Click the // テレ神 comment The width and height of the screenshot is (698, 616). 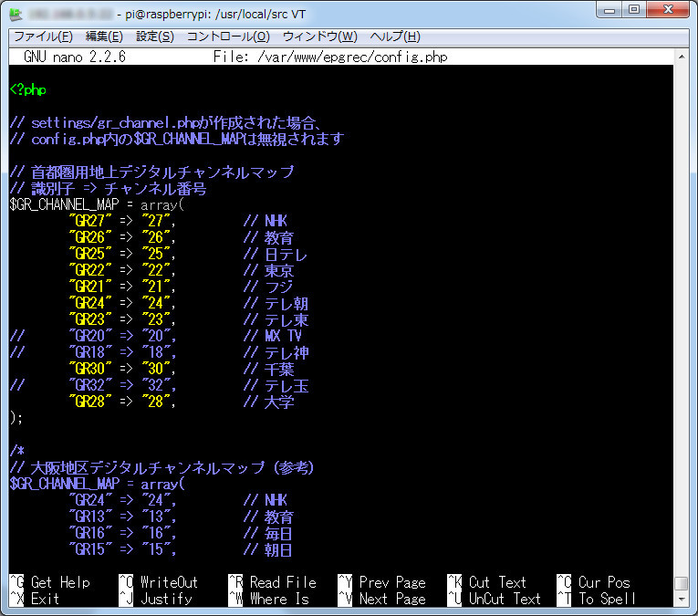(x=276, y=352)
